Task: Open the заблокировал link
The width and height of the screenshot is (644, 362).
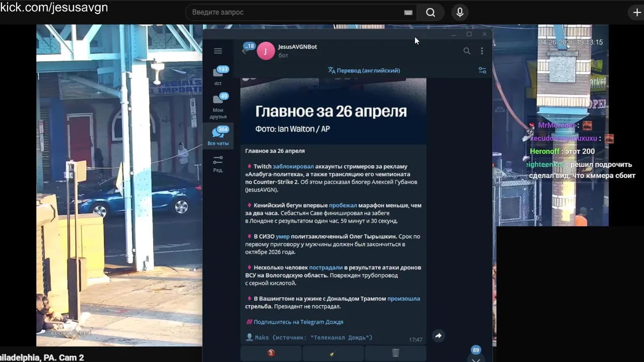Action: (x=293, y=166)
